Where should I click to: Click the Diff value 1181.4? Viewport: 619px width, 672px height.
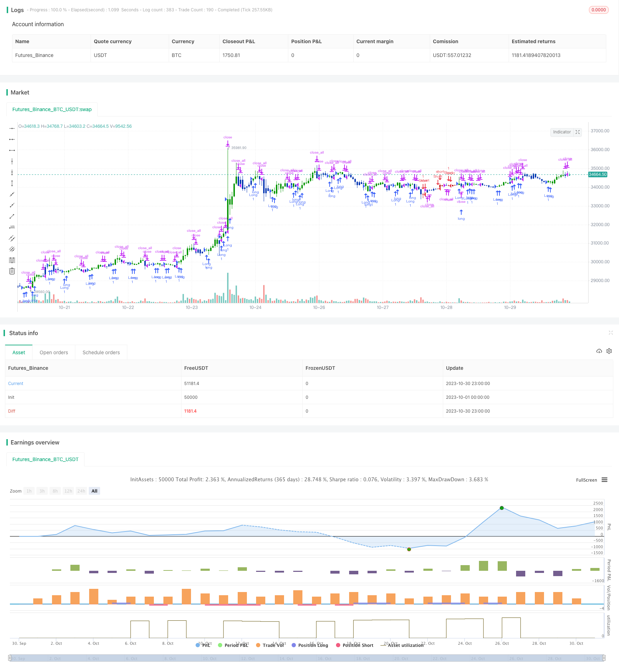pos(190,411)
